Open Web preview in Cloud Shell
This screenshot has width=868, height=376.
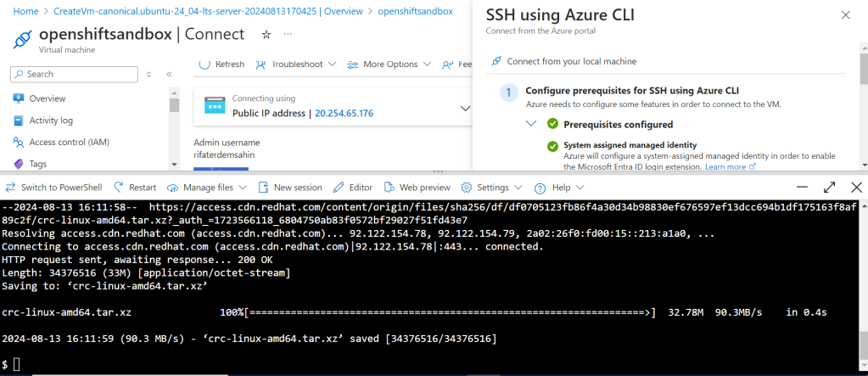[417, 188]
